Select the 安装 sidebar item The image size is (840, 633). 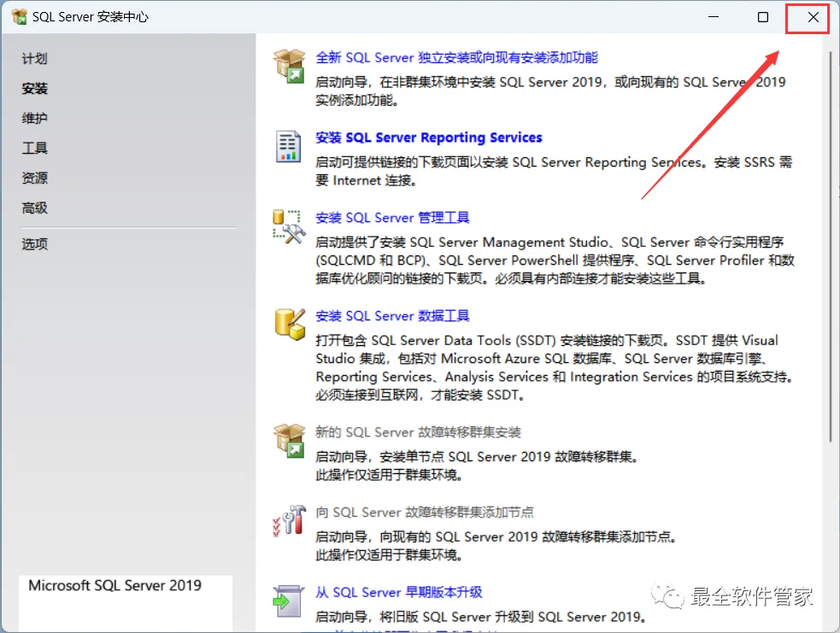[35, 88]
